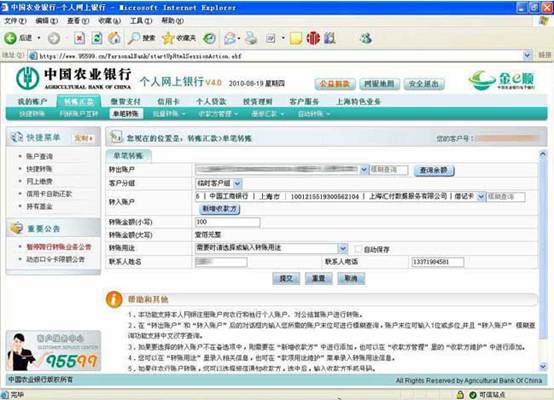Expand the 转入账户 payee dropdown
554x400 pixels.
481,196
